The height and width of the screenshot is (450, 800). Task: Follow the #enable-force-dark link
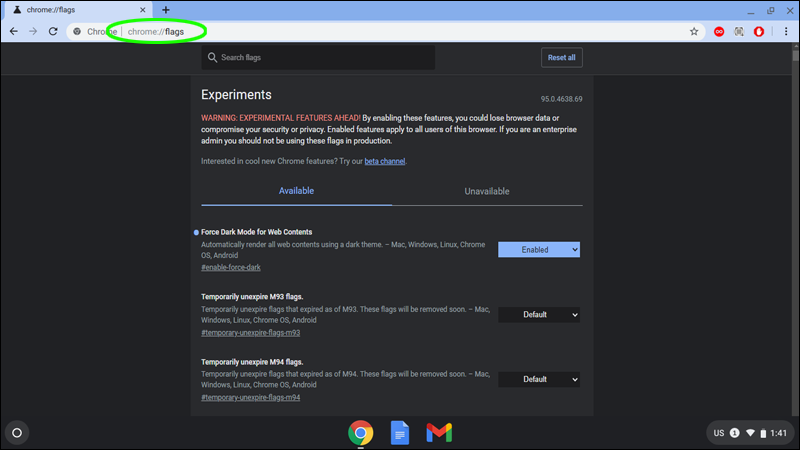pos(231,267)
